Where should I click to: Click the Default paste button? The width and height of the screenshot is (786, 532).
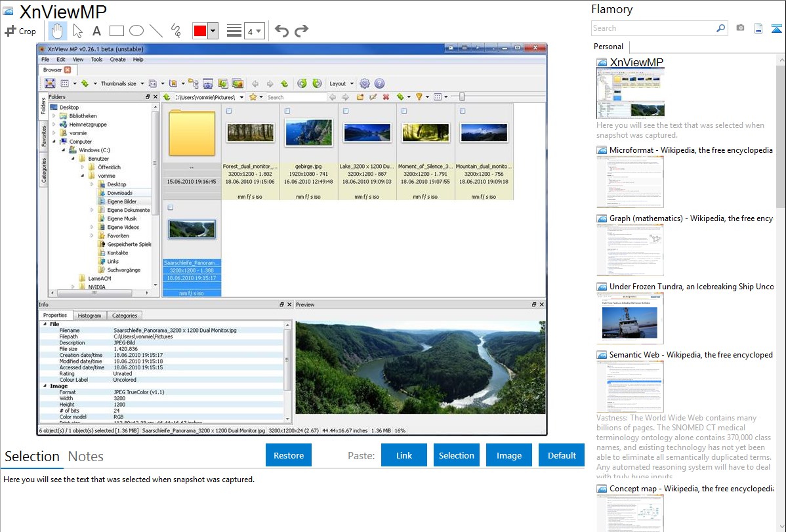[x=562, y=455]
